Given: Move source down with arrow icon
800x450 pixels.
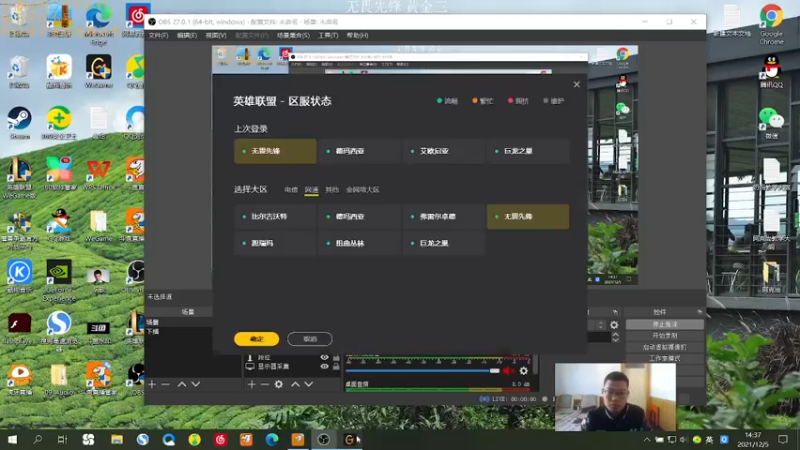Looking at the screenshot, I should (x=309, y=384).
